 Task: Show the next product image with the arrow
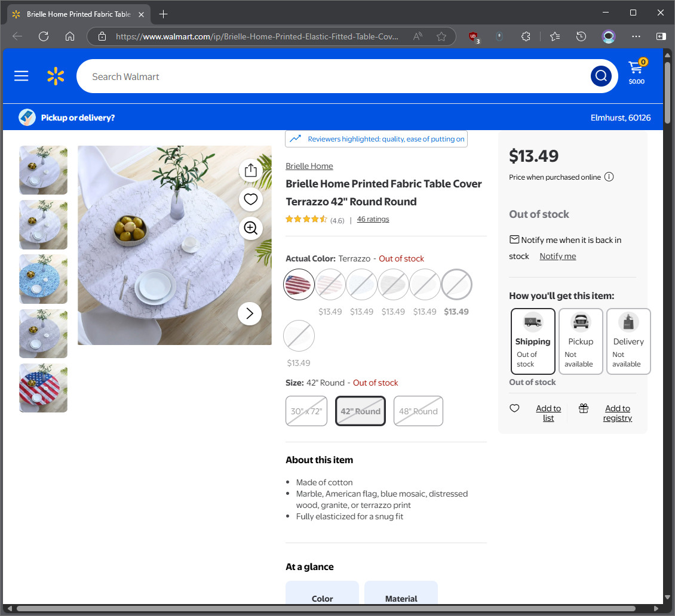tap(250, 313)
